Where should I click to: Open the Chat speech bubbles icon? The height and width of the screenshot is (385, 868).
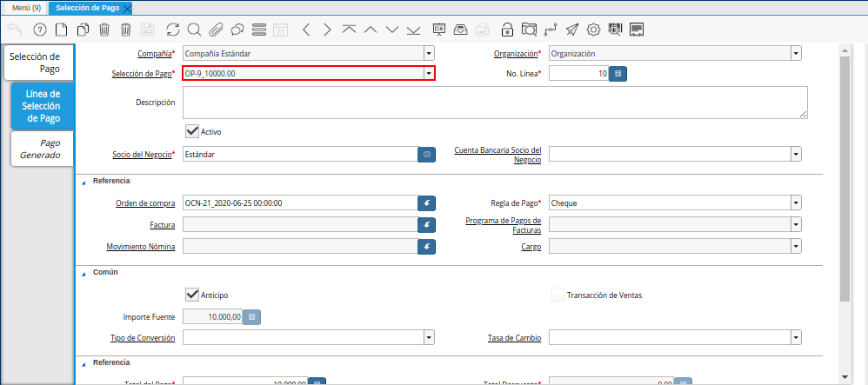(x=237, y=30)
